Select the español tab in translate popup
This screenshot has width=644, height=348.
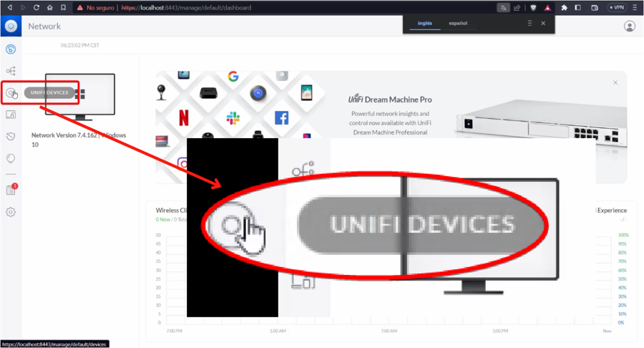coord(458,24)
